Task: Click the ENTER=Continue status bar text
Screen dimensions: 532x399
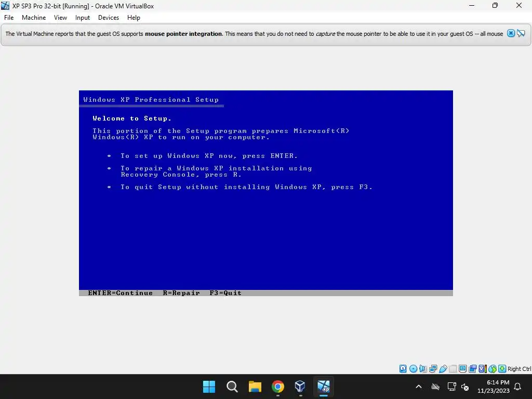Action: pos(120,293)
